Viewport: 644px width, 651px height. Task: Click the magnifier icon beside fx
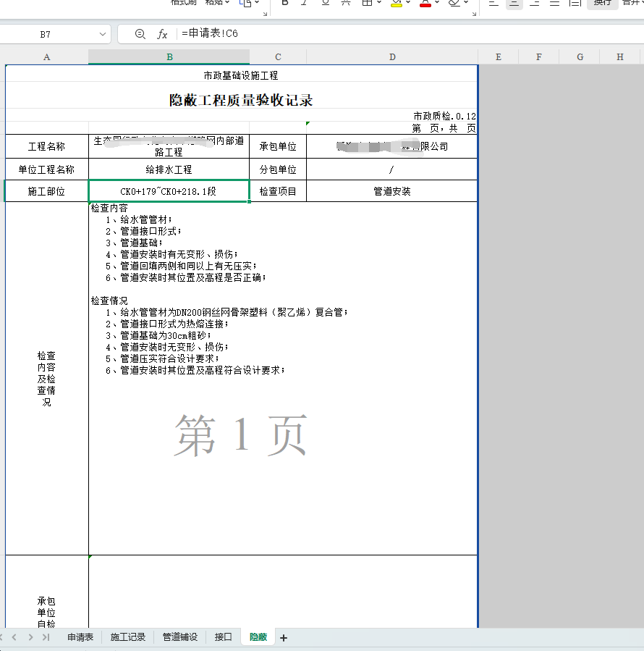(x=140, y=34)
